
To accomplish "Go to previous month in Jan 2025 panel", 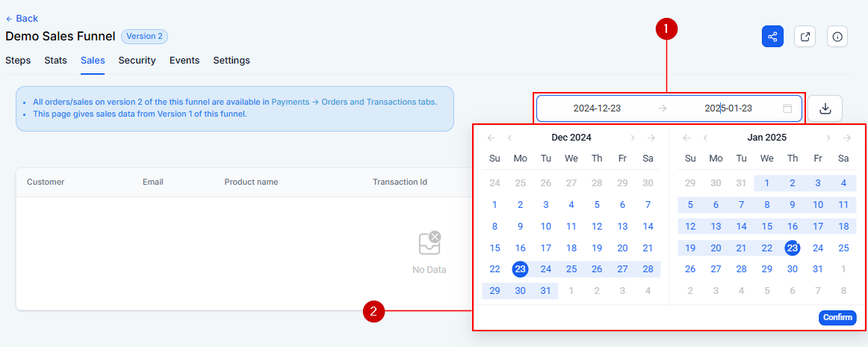I will point(705,138).
